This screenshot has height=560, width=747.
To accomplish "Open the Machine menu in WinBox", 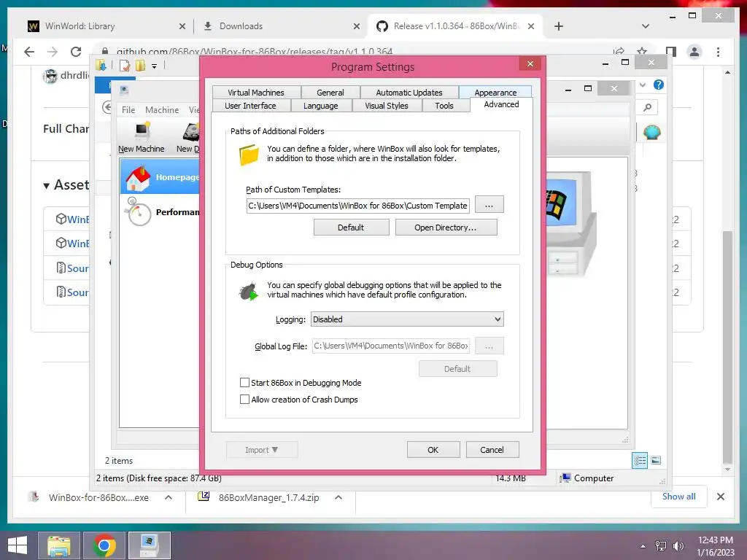I will pos(162,110).
